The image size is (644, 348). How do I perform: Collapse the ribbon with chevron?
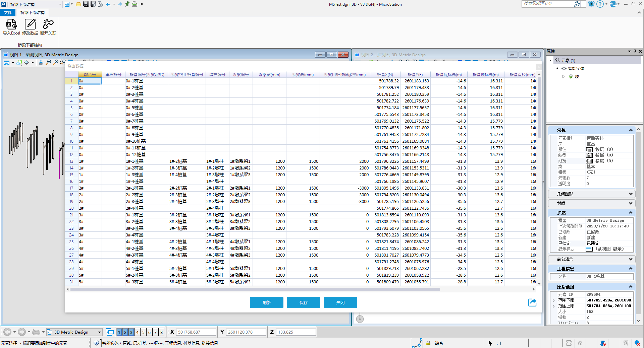click(x=639, y=12)
